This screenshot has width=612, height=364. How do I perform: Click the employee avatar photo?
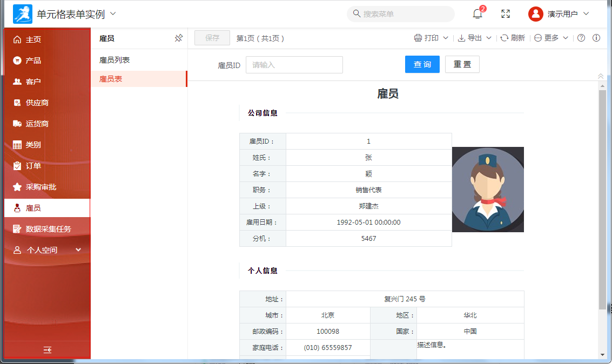[x=488, y=190]
